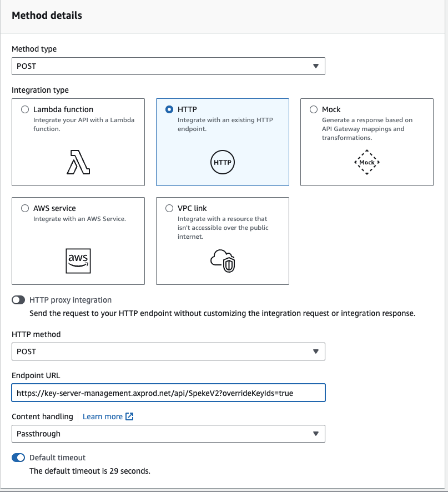Click the AWS service smile logo icon
This screenshot has width=448, height=492.
(78, 261)
